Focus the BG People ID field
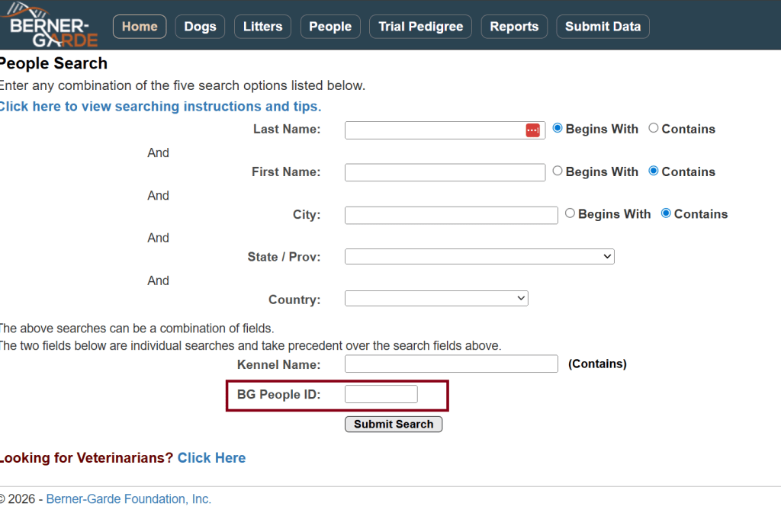This screenshot has width=781, height=532. (x=381, y=394)
